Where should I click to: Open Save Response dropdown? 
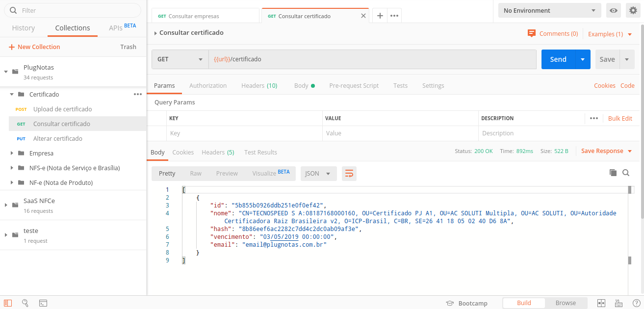pos(607,151)
